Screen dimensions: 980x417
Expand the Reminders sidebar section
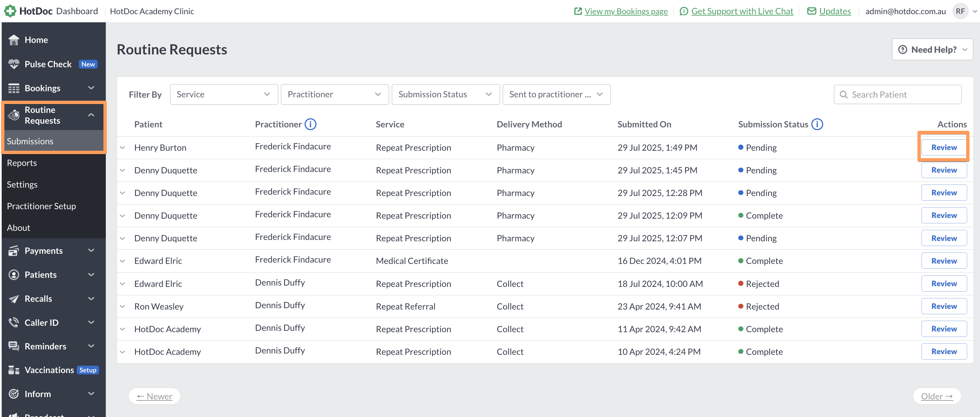click(91, 346)
